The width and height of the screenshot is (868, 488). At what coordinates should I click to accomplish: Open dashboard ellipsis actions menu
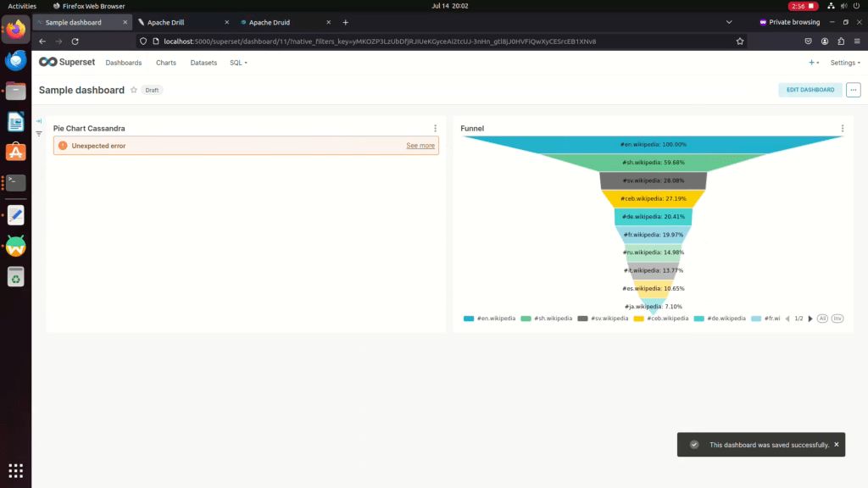click(853, 90)
